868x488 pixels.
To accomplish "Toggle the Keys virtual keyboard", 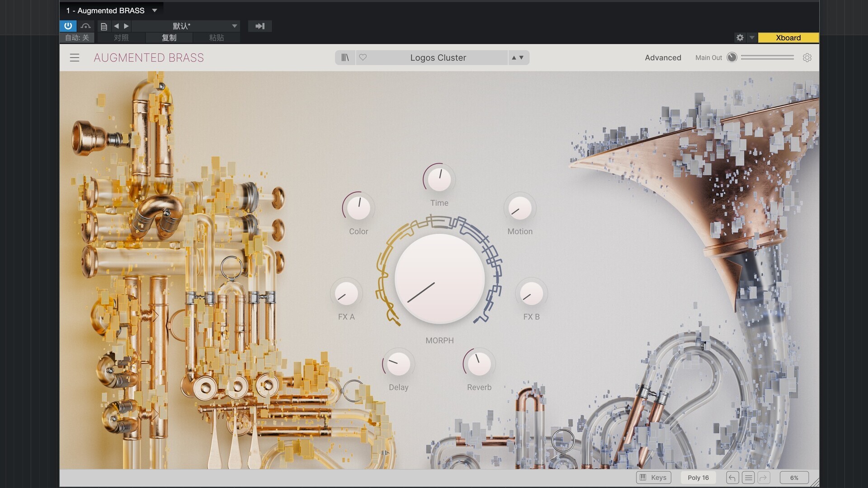I will [654, 478].
